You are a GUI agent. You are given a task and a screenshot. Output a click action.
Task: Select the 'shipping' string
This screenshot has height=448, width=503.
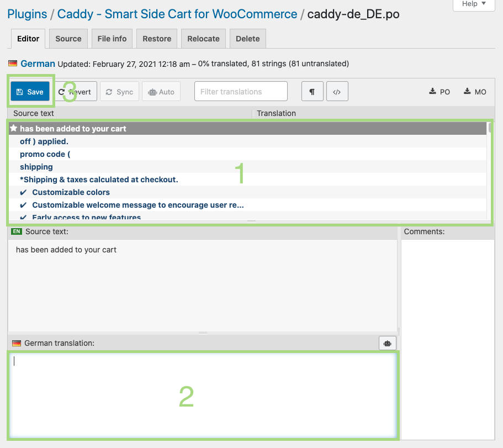(248, 167)
